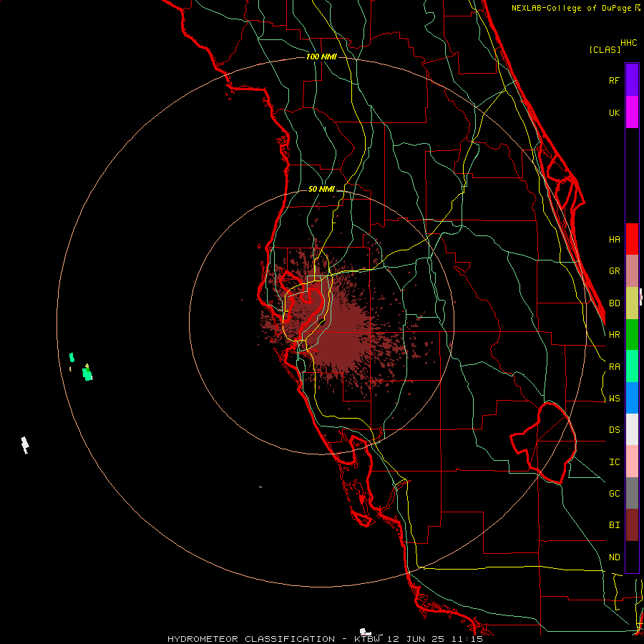Click the HA legend label
Screen dimensions: 644x644
pyautogui.click(x=614, y=240)
